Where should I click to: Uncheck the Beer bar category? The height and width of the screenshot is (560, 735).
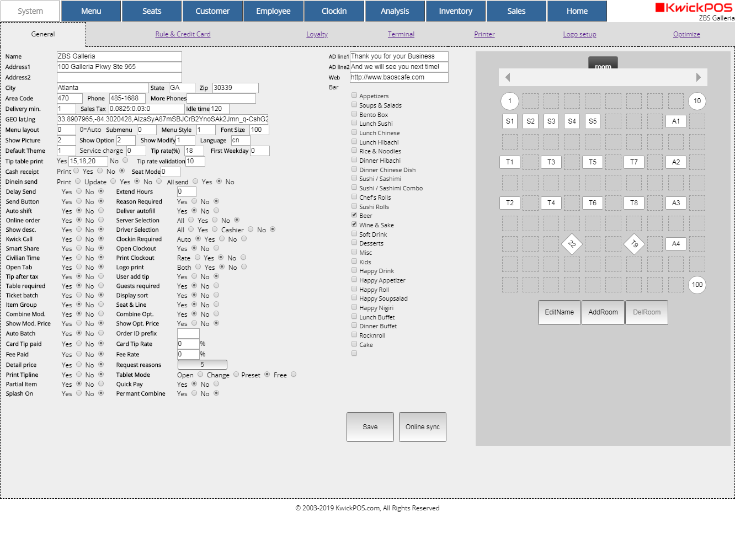354,215
